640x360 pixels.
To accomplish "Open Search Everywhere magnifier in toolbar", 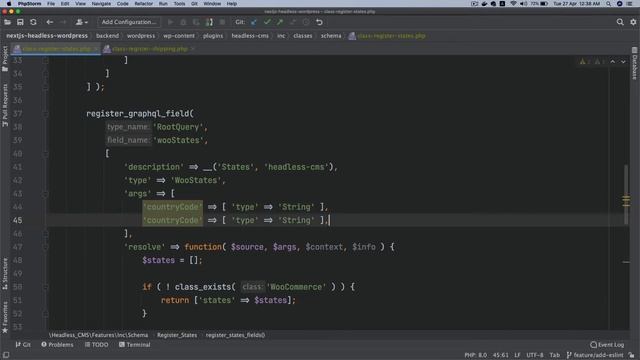I will (x=620, y=22).
